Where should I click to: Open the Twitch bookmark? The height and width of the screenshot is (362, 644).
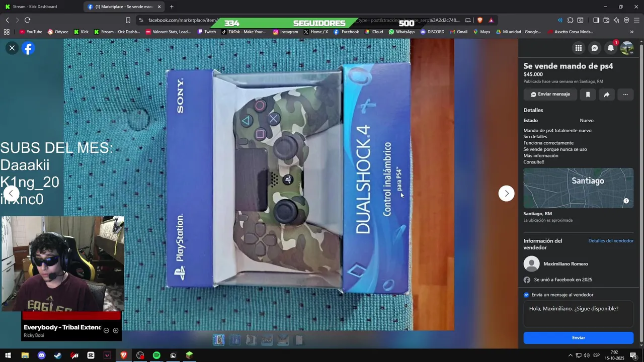[206, 32]
